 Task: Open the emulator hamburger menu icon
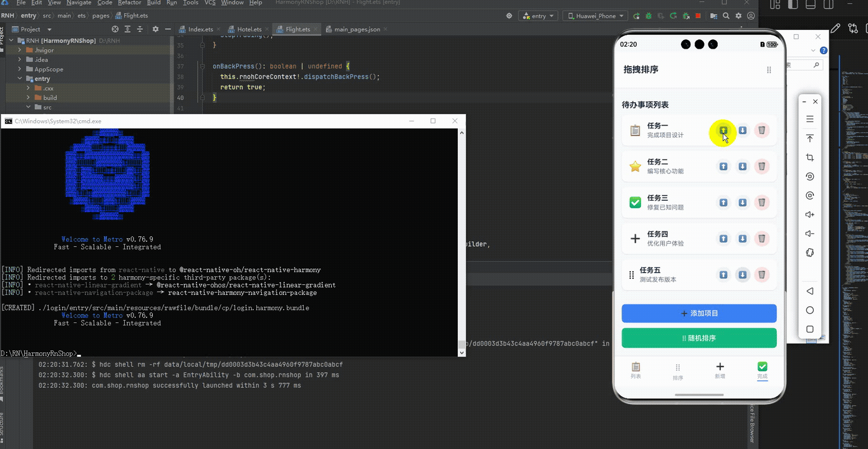[810, 119]
